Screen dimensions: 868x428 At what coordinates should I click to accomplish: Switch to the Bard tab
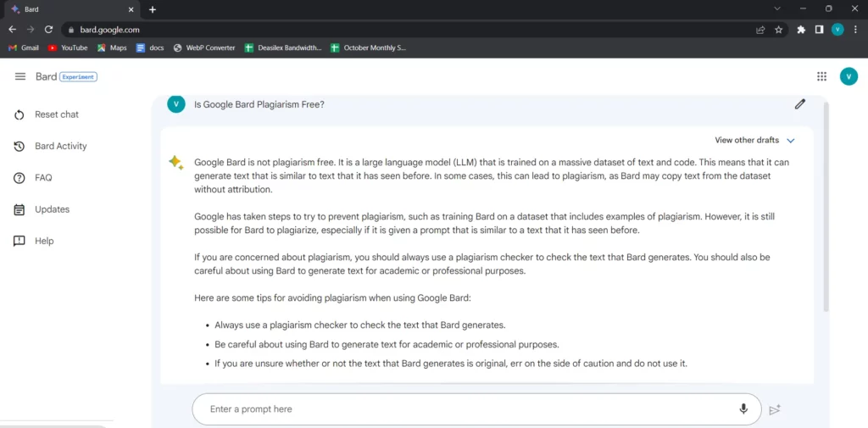pyautogui.click(x=72, y=9)
